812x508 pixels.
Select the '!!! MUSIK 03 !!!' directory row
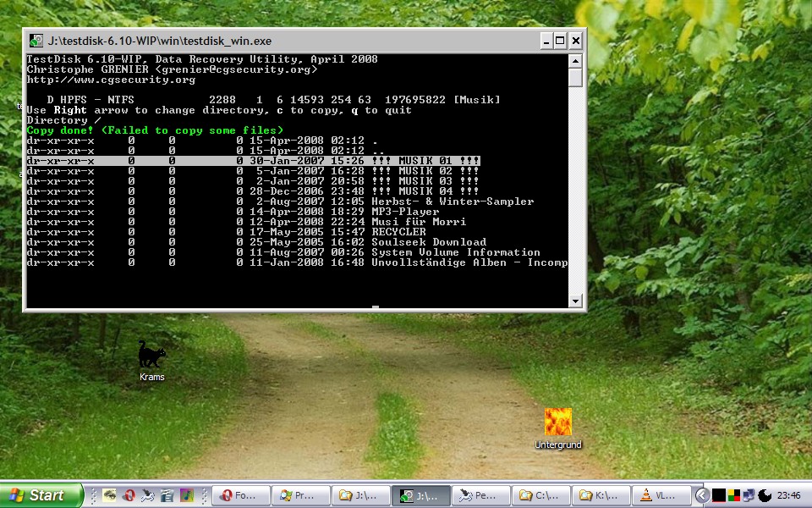pos(252,181)
